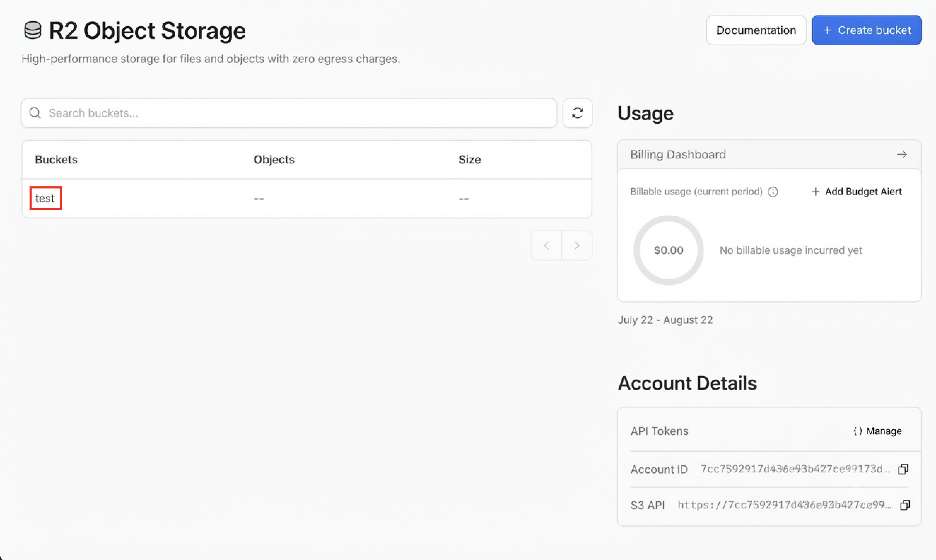
Task: Click the Size column header
Action: point(470,160)
